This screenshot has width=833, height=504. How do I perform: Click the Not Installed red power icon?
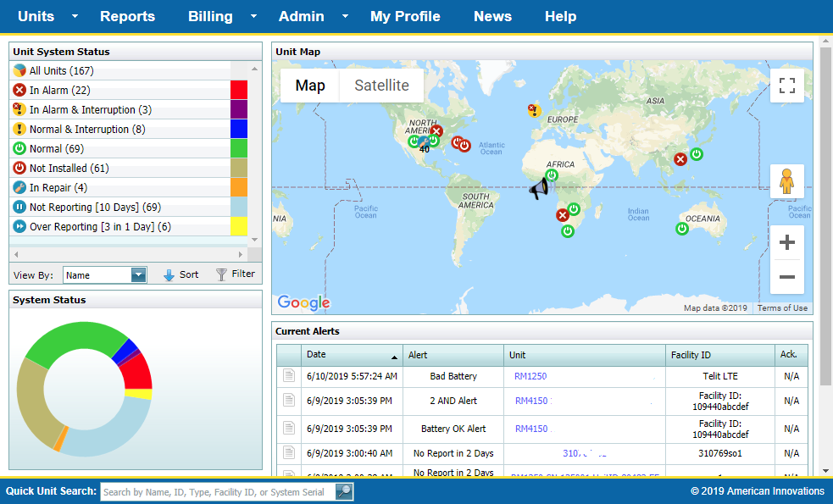coord(19,168)
